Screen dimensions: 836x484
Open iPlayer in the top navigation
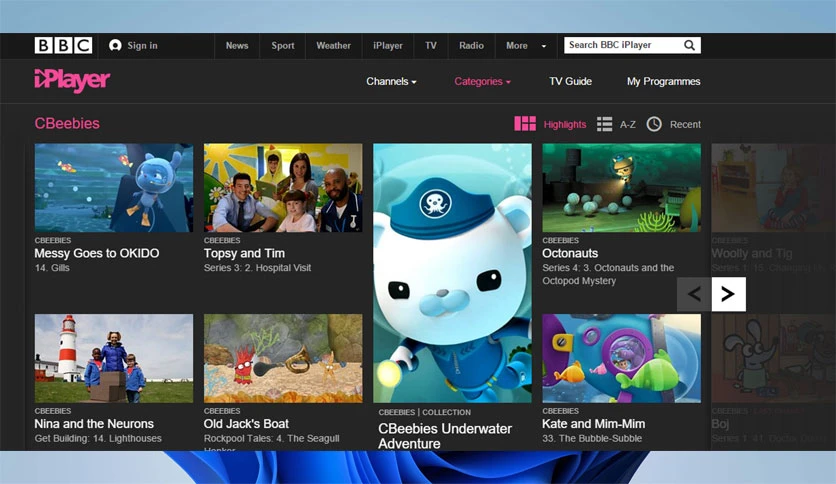pyautogui.click(x=388, y=46)
